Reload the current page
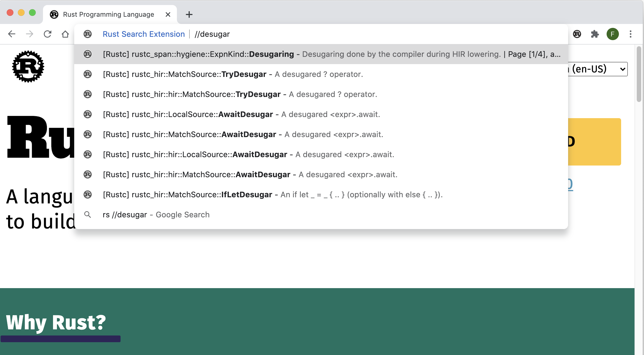This screenshot has width=644, height=355. tap(47, 34)
